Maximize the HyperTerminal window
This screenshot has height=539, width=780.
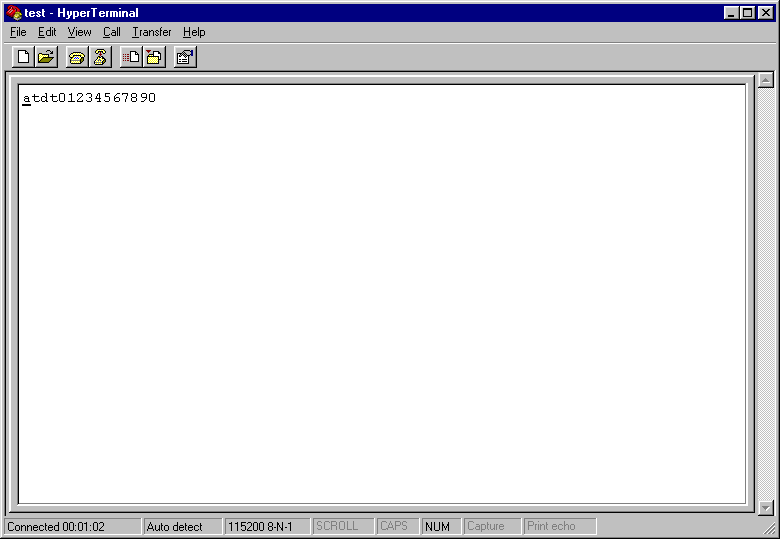tap(747, 13)
